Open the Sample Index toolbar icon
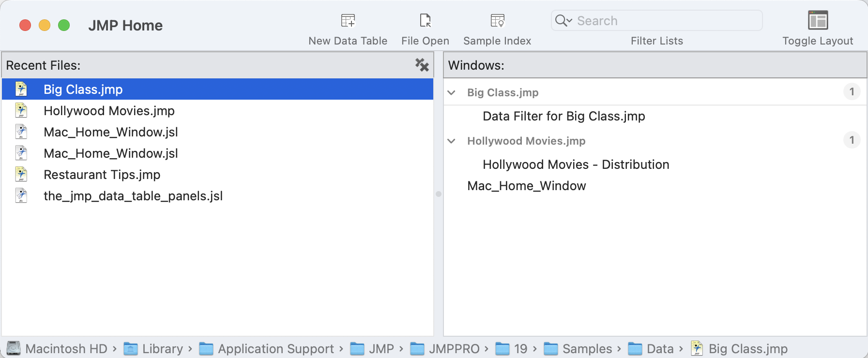Image resolution: width=868 pixels, height=358 pixels. 497,21
